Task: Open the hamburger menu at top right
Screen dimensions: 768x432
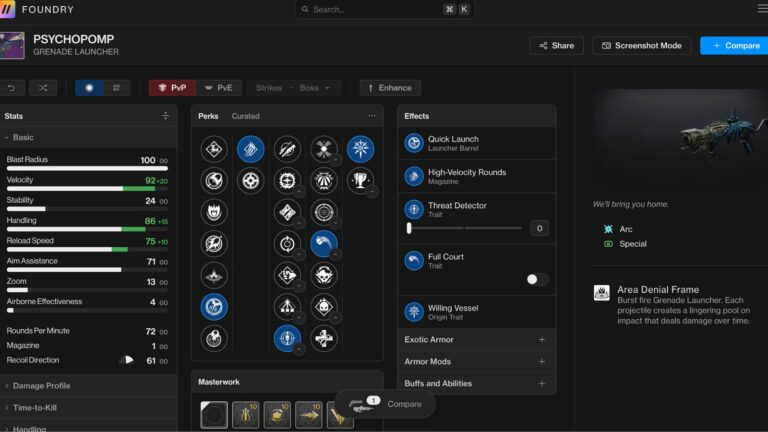Action: (x=762, y=9)
